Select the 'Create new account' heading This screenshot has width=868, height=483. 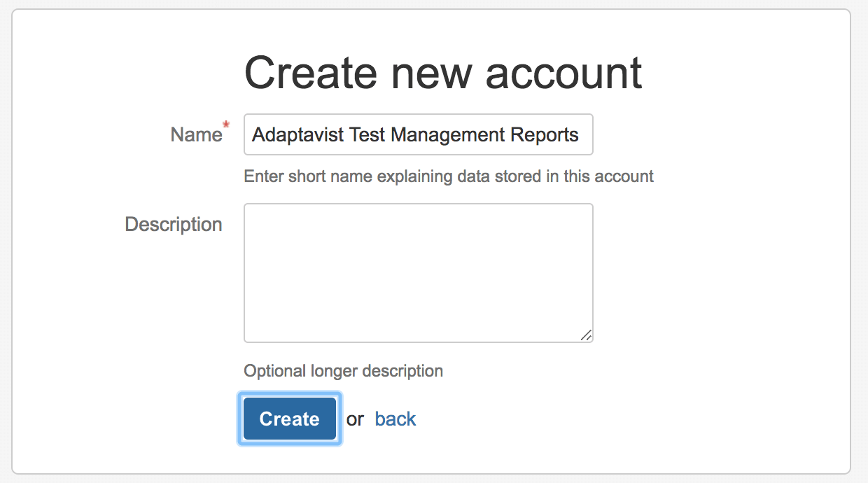coord(443,72)
